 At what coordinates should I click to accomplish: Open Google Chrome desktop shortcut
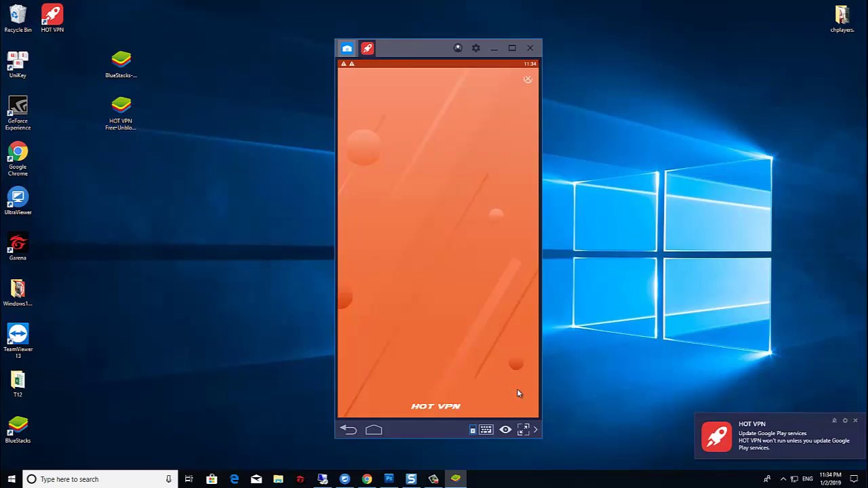tap(18, 159)
